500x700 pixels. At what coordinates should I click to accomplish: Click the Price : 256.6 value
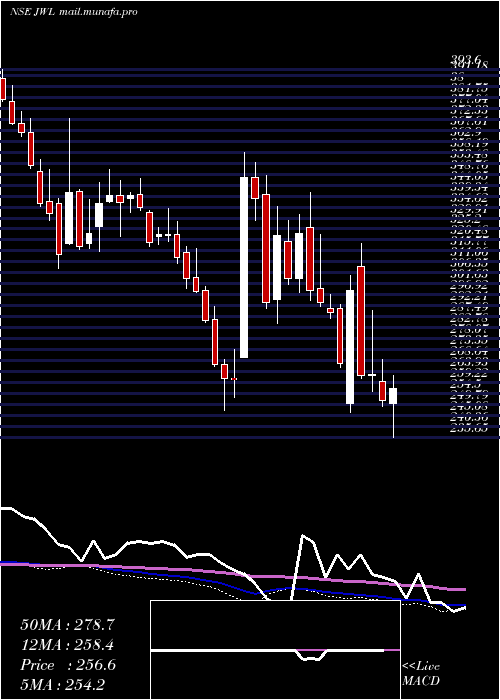68,665
